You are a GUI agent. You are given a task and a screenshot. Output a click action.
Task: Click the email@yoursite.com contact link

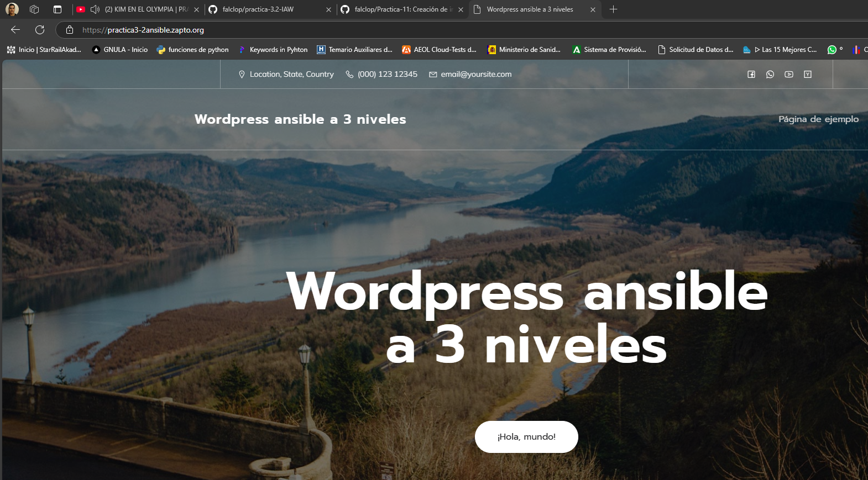[x=475, y=75]
